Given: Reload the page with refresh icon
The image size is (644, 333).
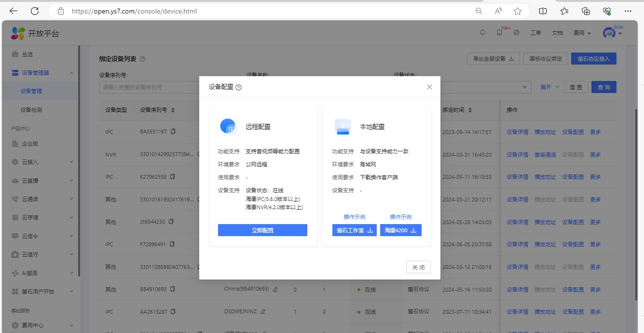Looking at the screenshot, I should 35,11.
